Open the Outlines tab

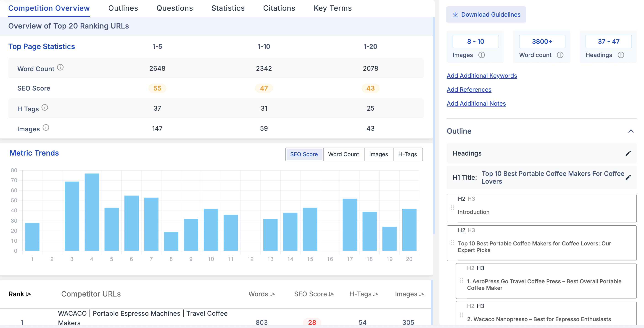[x=123, y=8]
